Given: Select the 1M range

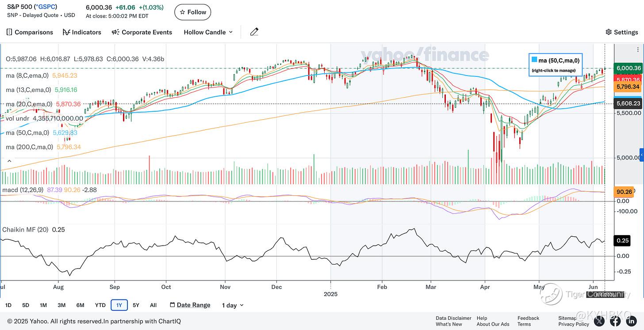Looking at the screenshot, I should [43, 305].
